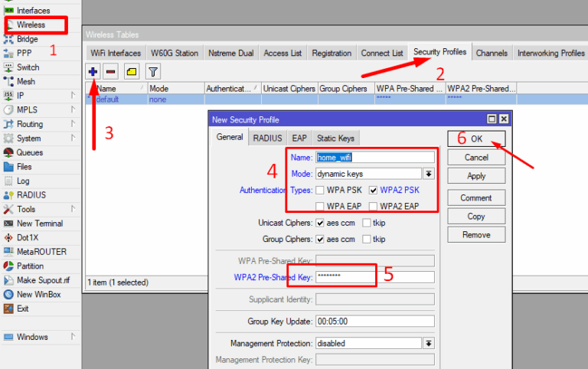The image size is (588, 369).
Task: Toggle Unicast Ciphers aes ccm checkbox
Action: [320, 223]
